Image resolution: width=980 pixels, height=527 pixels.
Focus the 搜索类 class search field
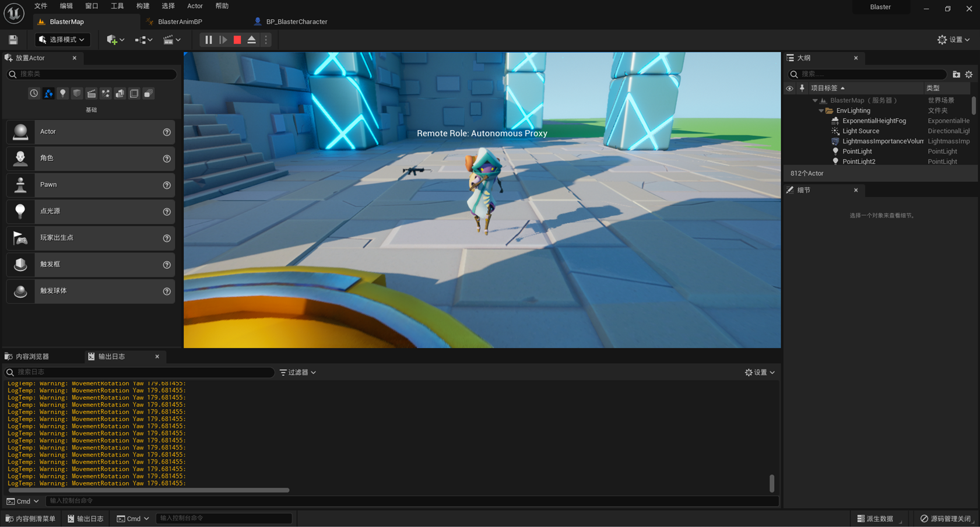92,74
